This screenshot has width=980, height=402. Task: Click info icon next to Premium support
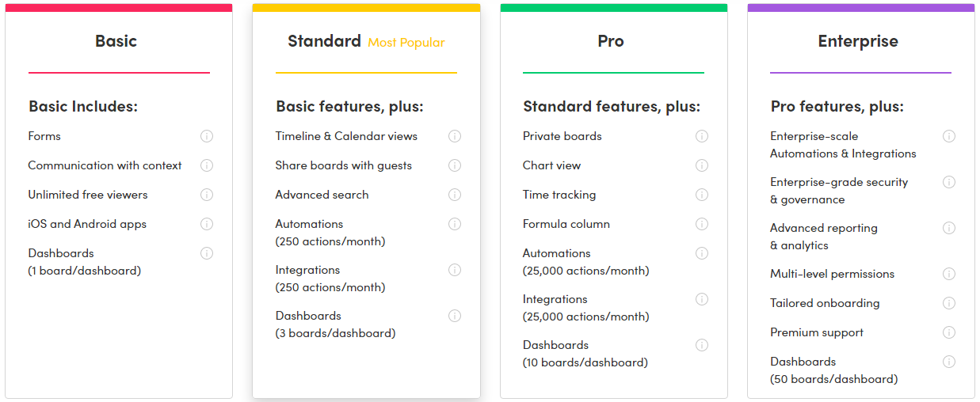pyautogui.click(x=949, y=332)
